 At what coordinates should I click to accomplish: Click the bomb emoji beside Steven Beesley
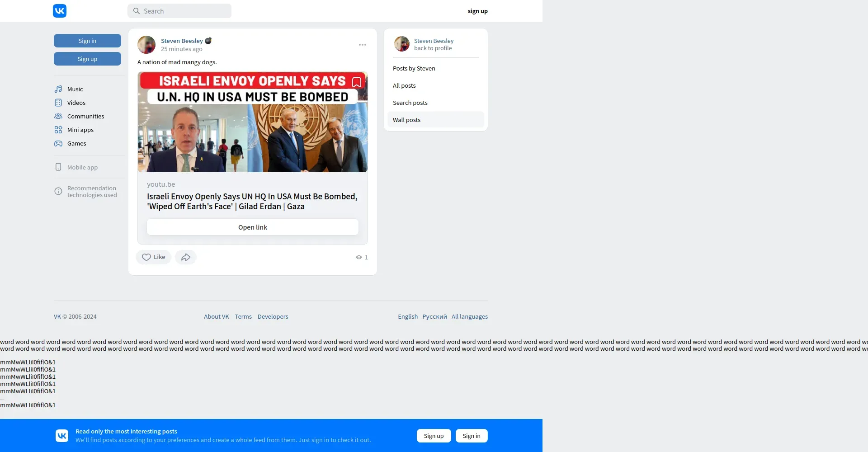(x=208, y=41)
